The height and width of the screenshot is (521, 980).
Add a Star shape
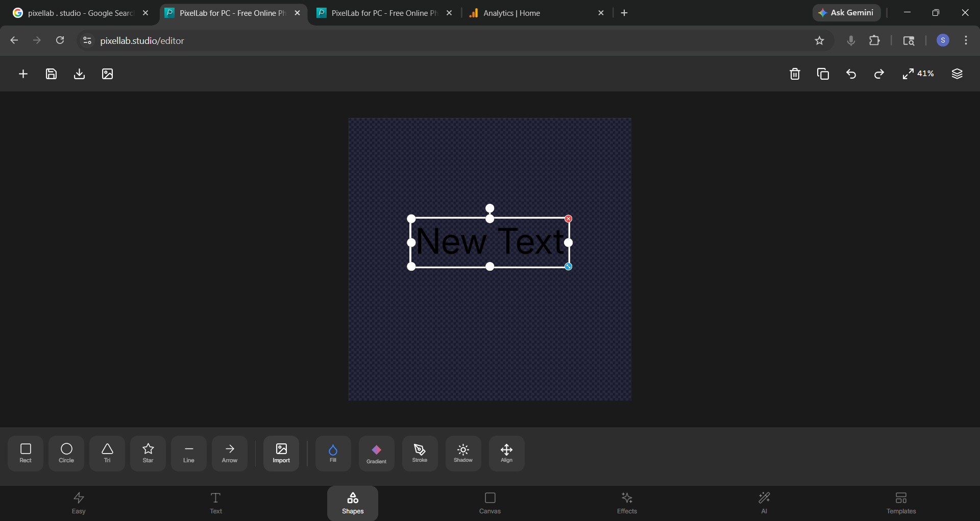point(148,453)
